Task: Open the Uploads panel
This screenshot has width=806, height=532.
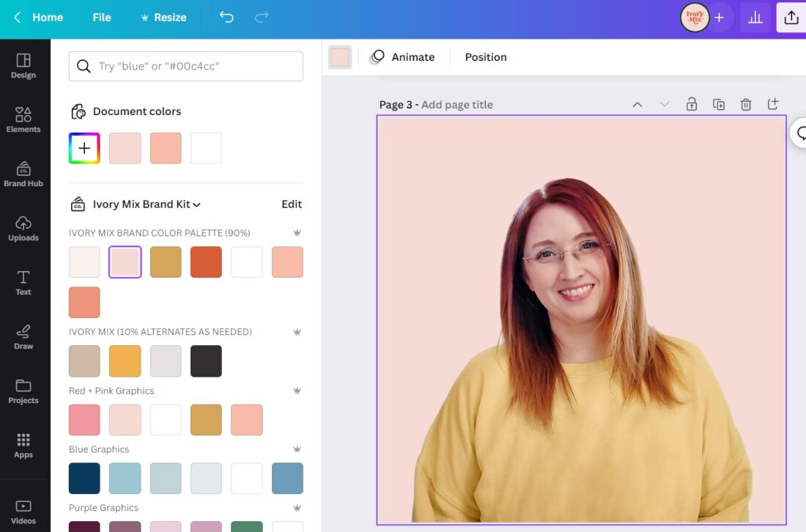Action: pos(23,228)
